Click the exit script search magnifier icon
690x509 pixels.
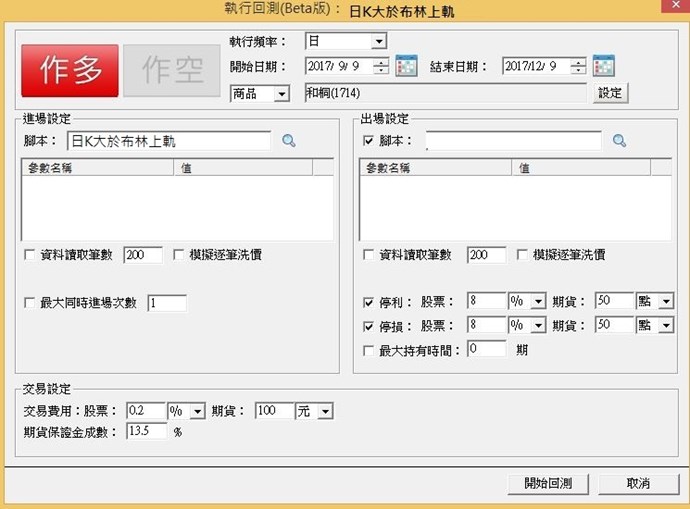[x=619, y=141]
